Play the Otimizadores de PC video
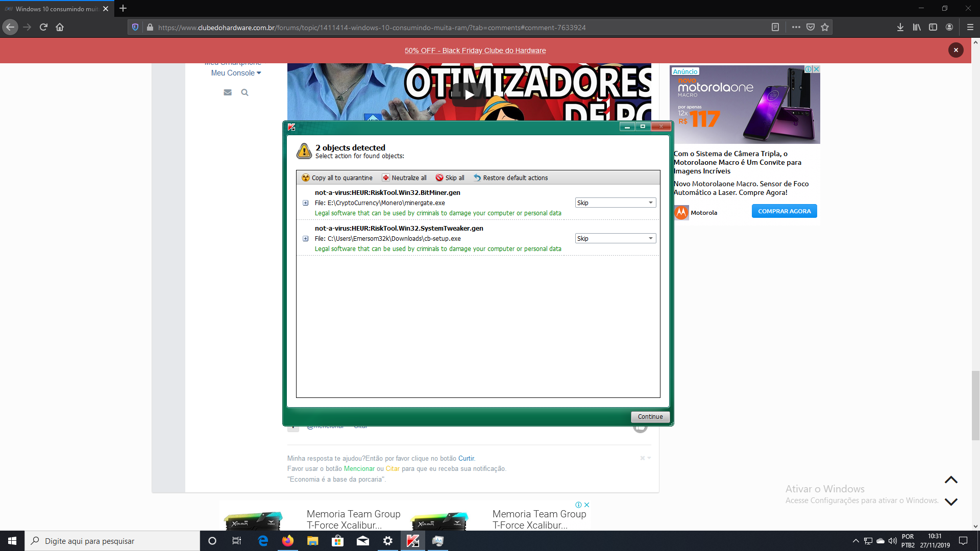This screenshot has height=551, width=980. (469, 94)
